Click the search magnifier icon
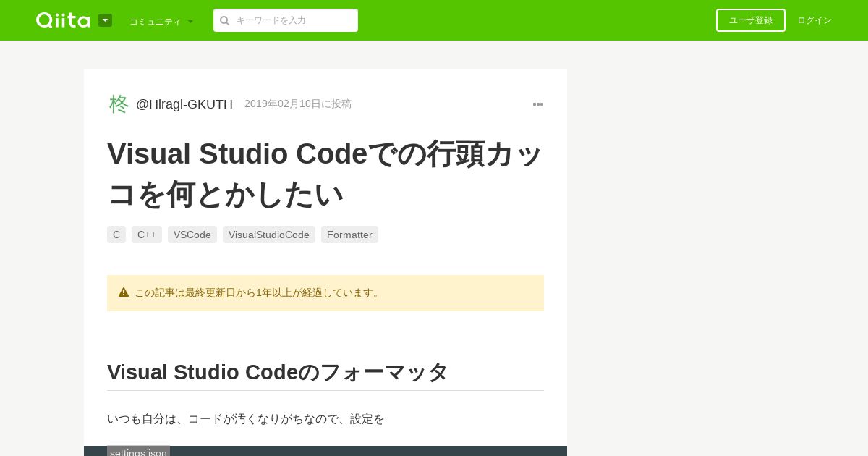 [225, 20]
